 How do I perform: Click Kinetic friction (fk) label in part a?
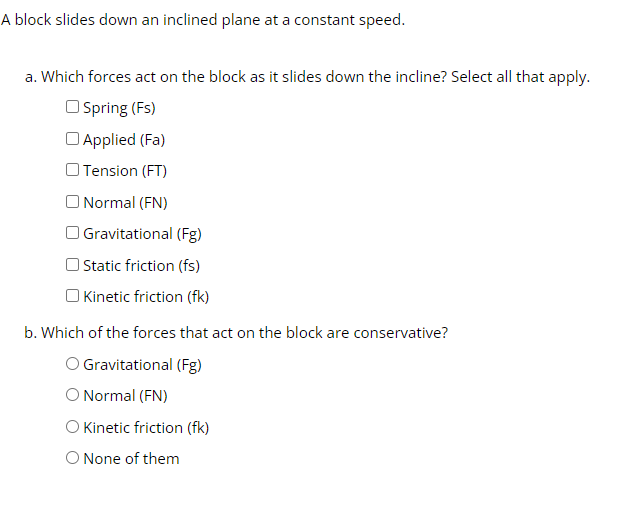pos(146,297)
